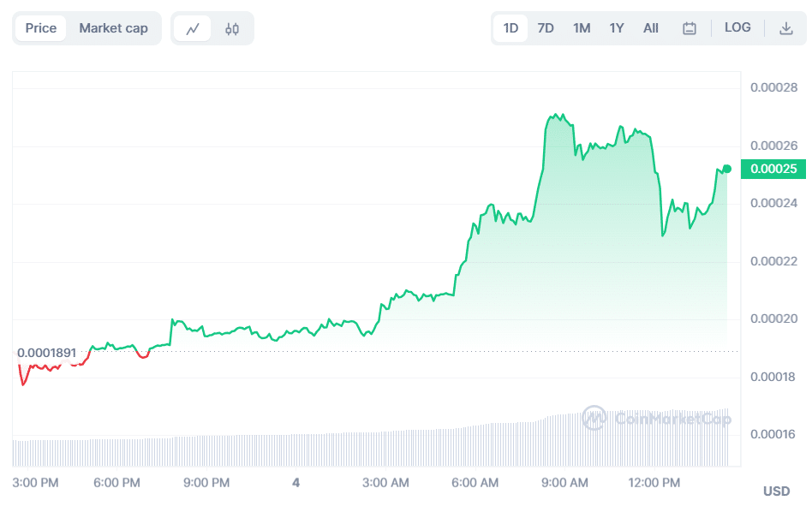Switch to line chart view
The image size is (812, 518).
(x=193, y=28)
